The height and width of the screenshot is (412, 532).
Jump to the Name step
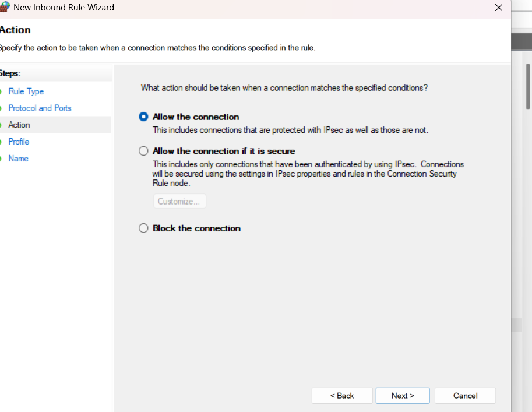(18, 159)
